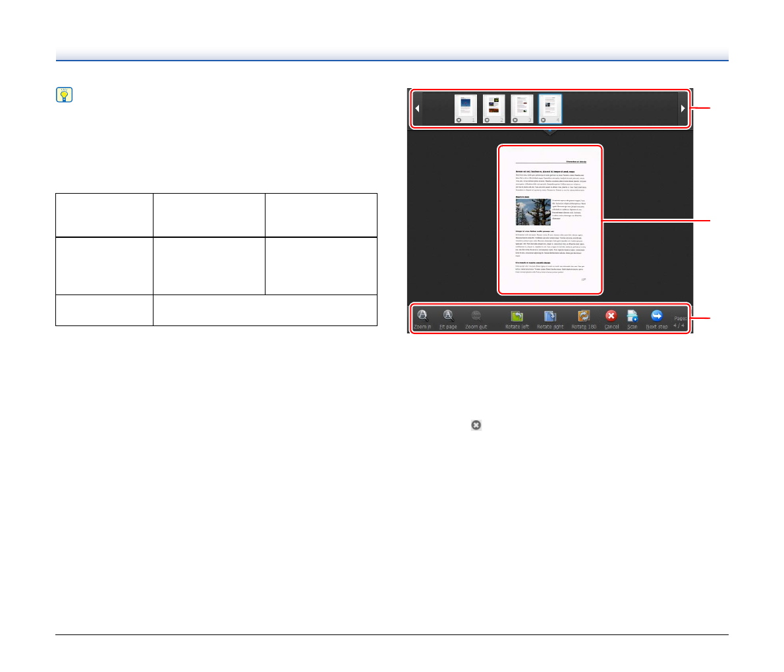Select the Fit page tool
784x672 pixels.
448,316
